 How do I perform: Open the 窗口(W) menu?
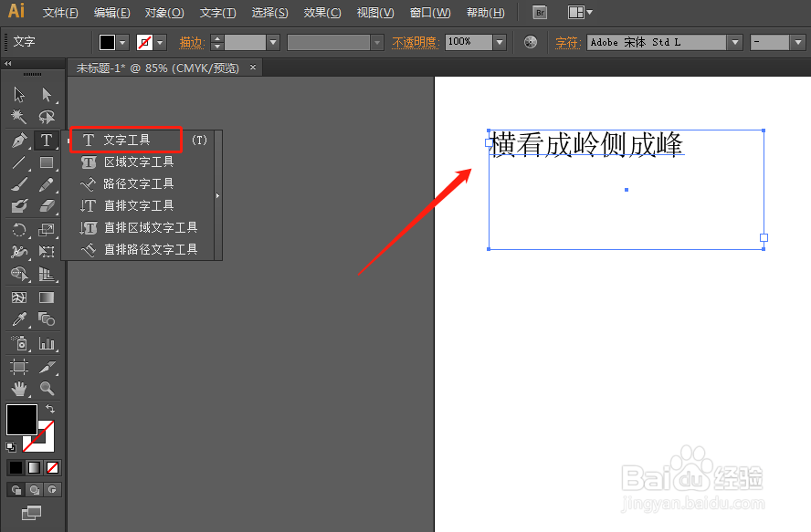[430, 13]
